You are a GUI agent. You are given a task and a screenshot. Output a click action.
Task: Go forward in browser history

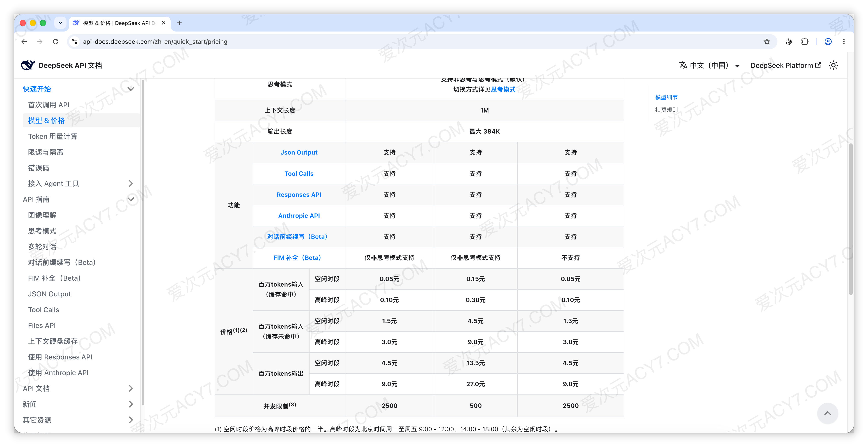point(40,41)
